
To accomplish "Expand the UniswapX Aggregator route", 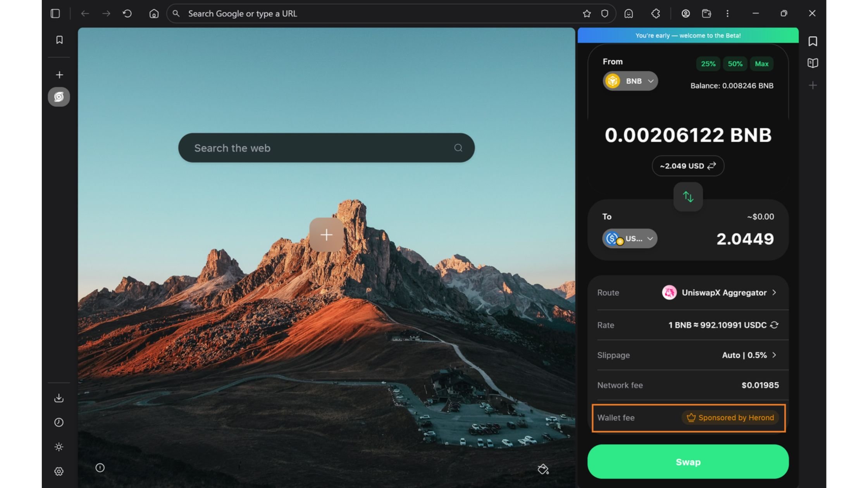I will [x=724, y=292].
